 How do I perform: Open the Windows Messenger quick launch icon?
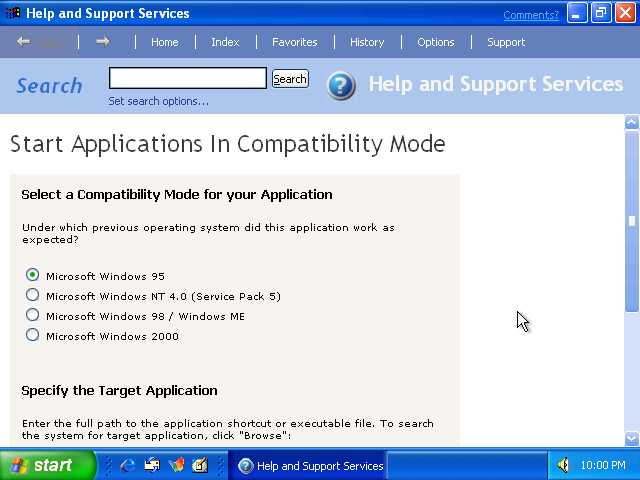click(x=176, y=465)
